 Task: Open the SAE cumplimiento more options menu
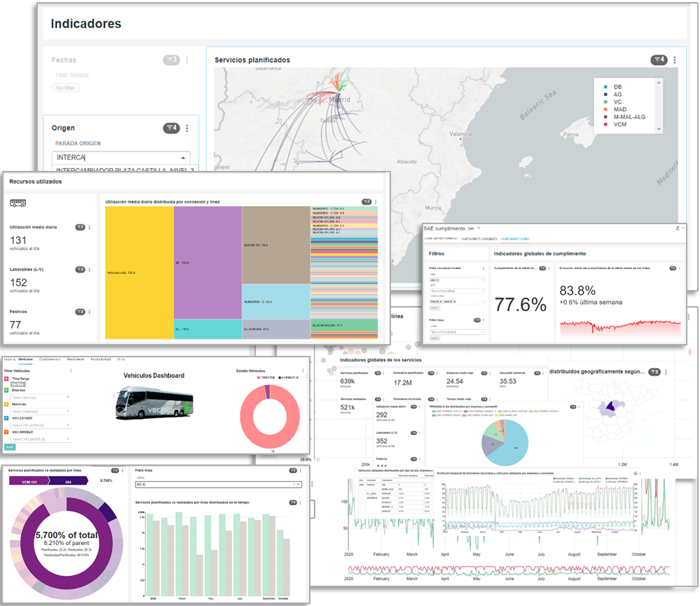point(683,228)
